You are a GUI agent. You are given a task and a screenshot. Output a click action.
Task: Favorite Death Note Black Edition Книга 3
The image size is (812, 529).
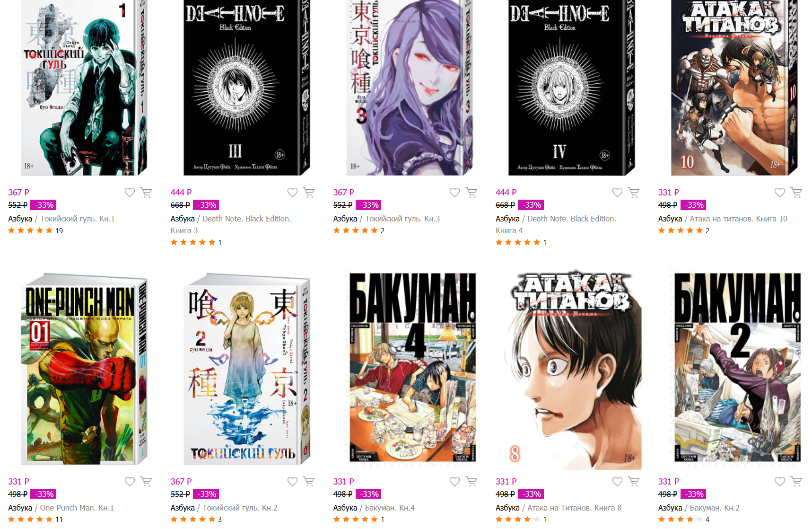coord(292,193)
